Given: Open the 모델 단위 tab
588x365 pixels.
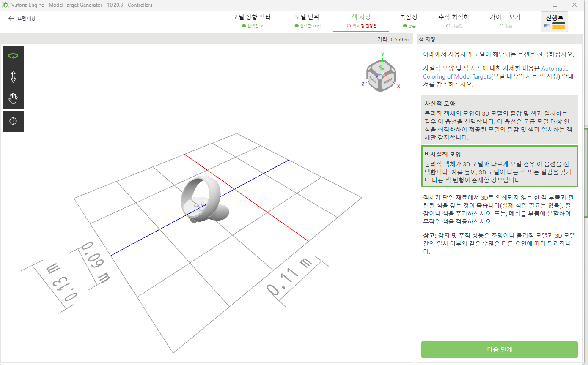Looking at the screenshot, I should point(307,21).
